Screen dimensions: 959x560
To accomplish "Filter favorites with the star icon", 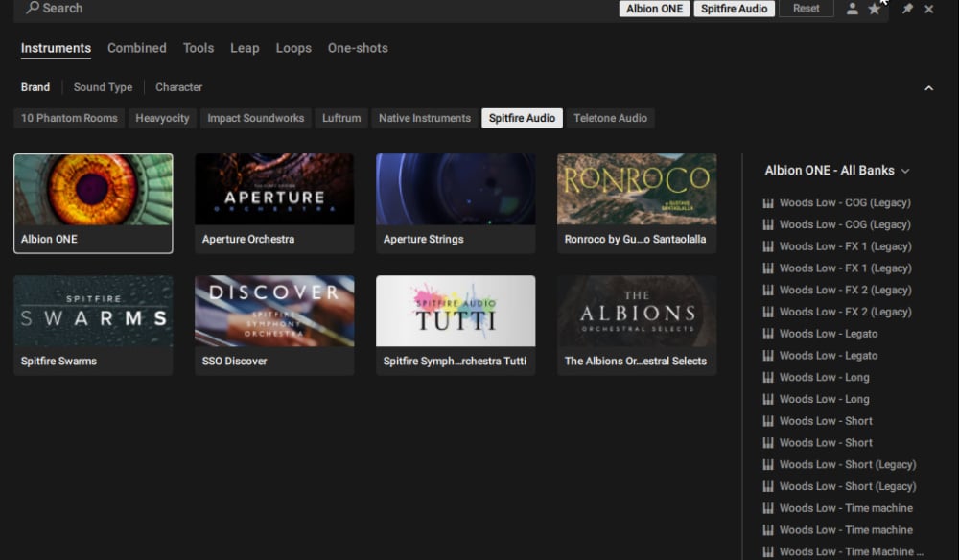I will point(874,9).
